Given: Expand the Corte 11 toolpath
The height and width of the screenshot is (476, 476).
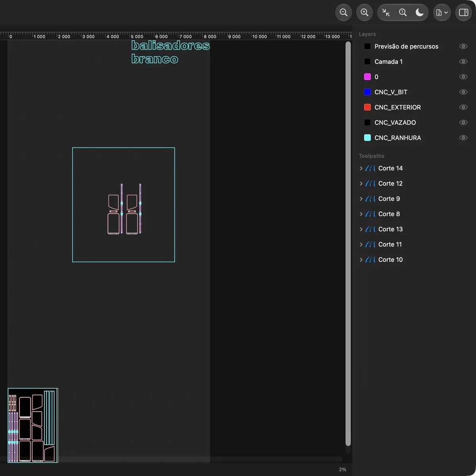Looking at the screenshot, I should [361, 244].
